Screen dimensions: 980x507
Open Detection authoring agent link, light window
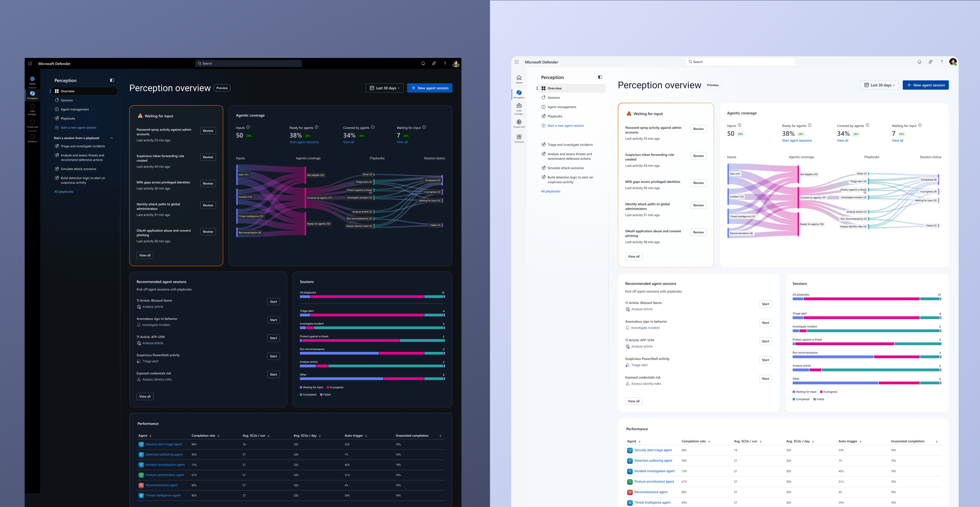click(653, 461)
